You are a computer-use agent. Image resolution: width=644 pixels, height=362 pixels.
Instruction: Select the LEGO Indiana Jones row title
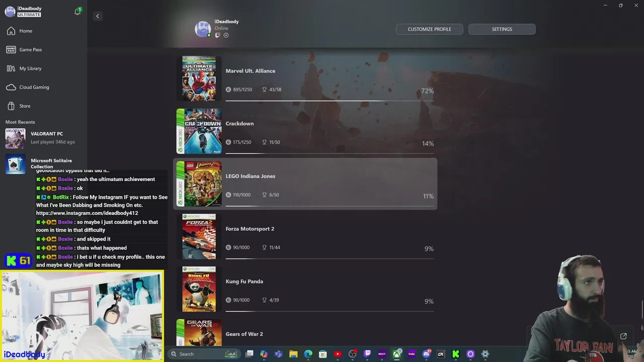(x=251, y=176)
